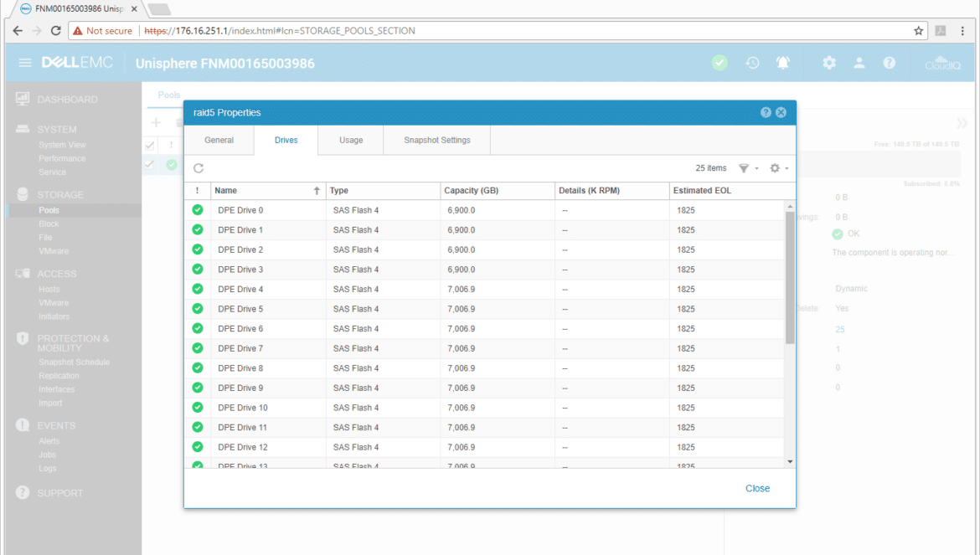
Task: Toggle the select-all checkbox in Pools list
Action: pos(150,146)
